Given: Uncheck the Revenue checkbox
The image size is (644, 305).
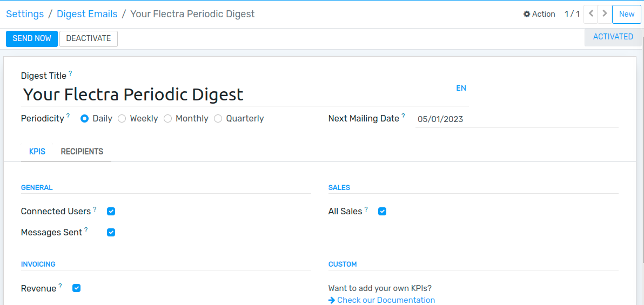Looking at the screenshot, I should pos(76,288).
